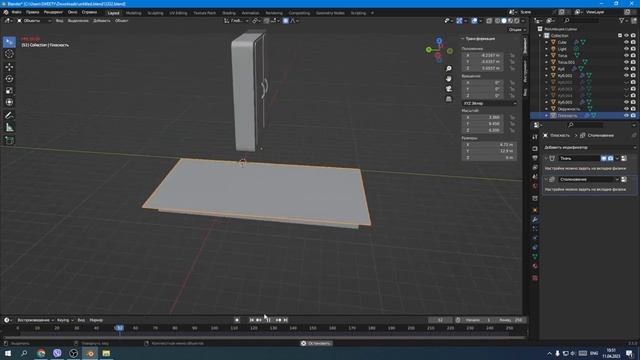The height and width of the screenshot is (360, 640).
Task: Click the viewport zoom magnifier icon
Action: (449, 69)
